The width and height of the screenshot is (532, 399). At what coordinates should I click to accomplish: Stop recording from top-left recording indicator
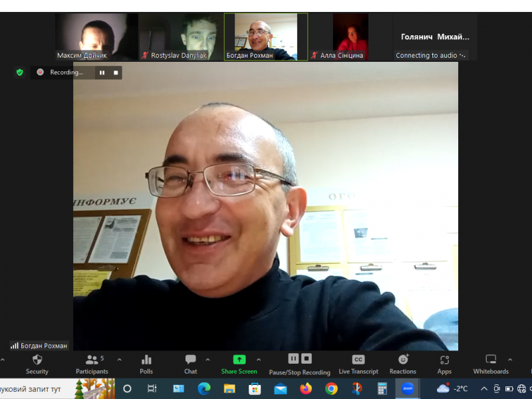(x=116, y=72)
